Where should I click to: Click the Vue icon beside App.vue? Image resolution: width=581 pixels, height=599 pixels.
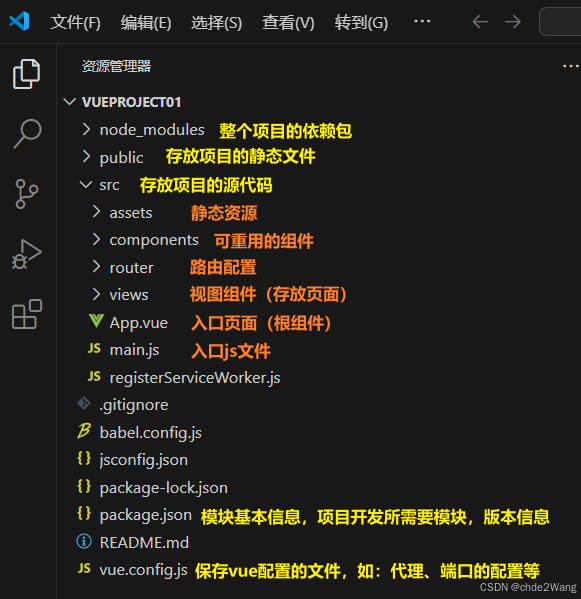tap(96, 321)
